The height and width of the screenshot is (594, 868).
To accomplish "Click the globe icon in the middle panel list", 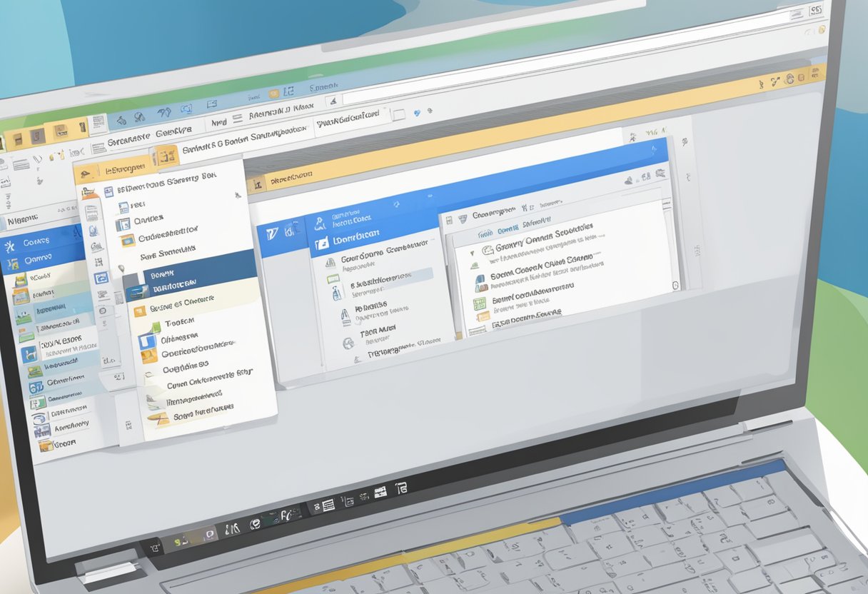I will pos(348,343).
